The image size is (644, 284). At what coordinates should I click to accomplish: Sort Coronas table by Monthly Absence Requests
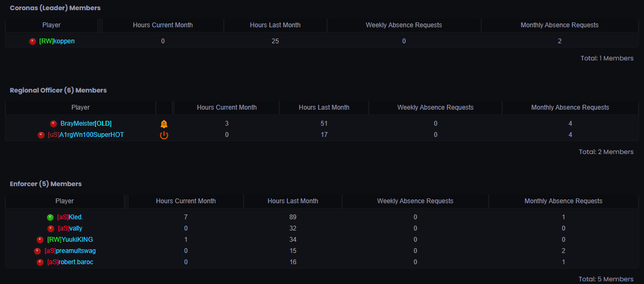pyautogui.click(x=559, y=25)
